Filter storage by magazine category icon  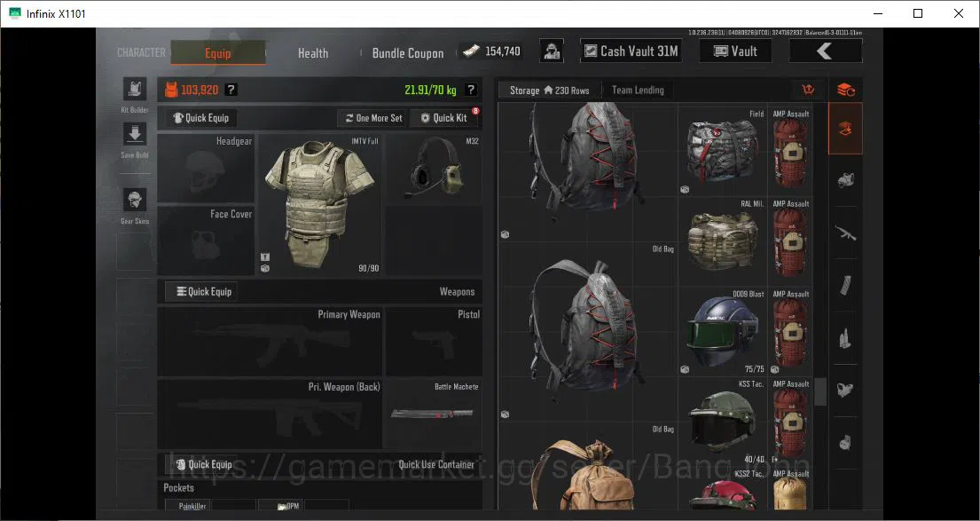845,286
